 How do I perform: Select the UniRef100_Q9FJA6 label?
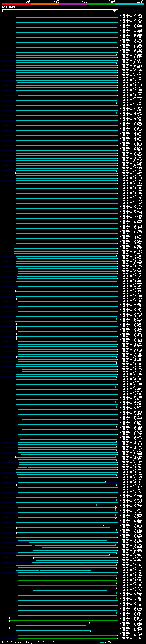click(x=131, y=77)
